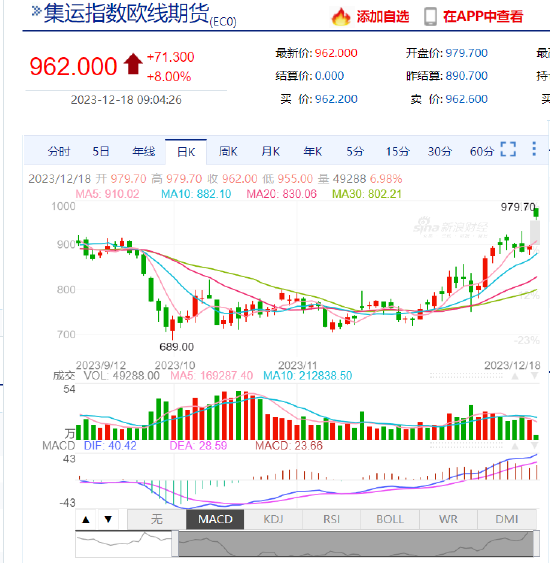Open the 年线 chart tab
The width and height of the screenshot is (550, 563).
[144, 152]
